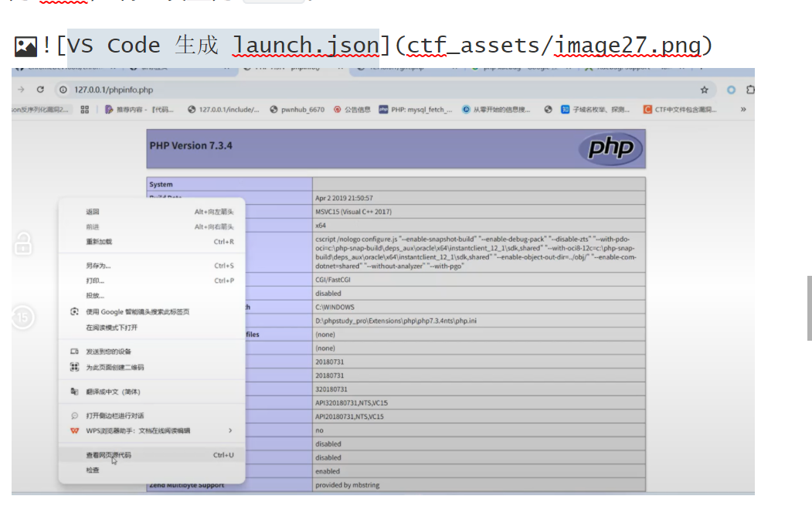812x513 pixels.
Task: Open the CTF中文件包含漏洞 bookmark
Action: point(680,109)
